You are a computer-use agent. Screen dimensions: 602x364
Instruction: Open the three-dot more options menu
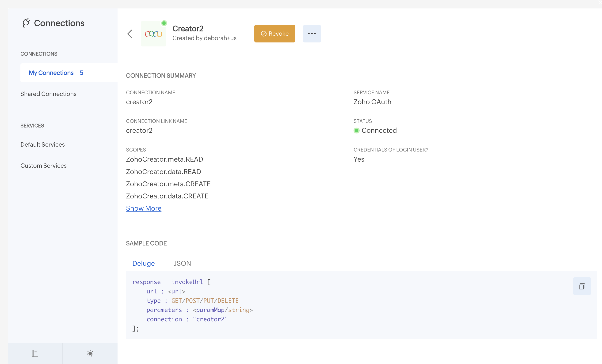(x=312, y=34)
